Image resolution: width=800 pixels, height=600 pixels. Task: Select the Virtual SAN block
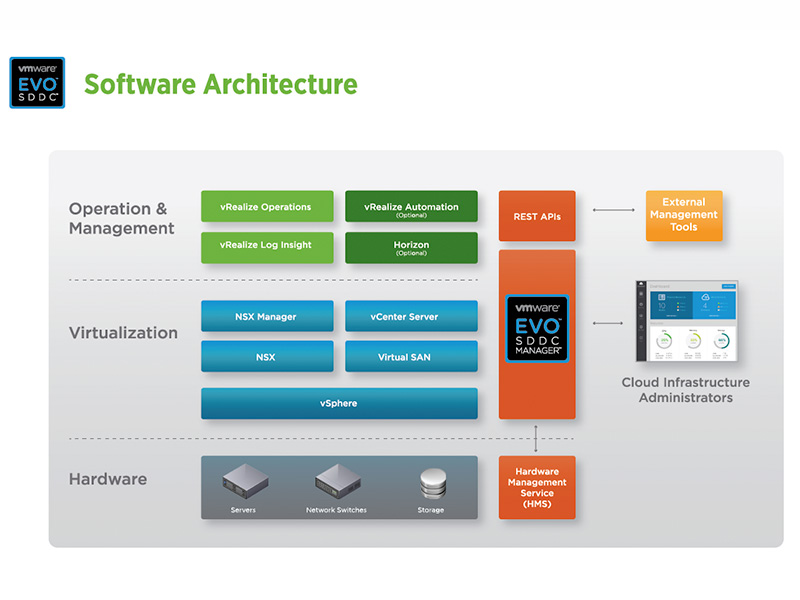pyautogui.click(x=411, y=357)
